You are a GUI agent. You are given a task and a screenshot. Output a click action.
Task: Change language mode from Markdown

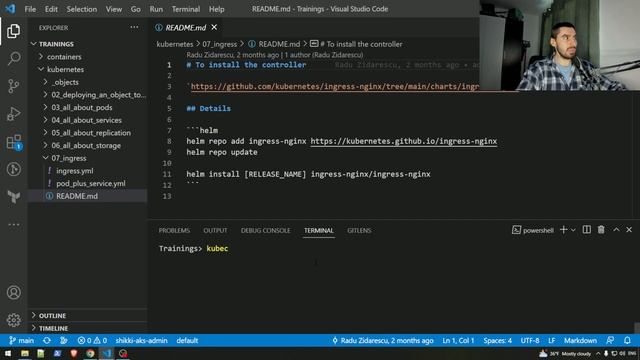coord(580,340)
